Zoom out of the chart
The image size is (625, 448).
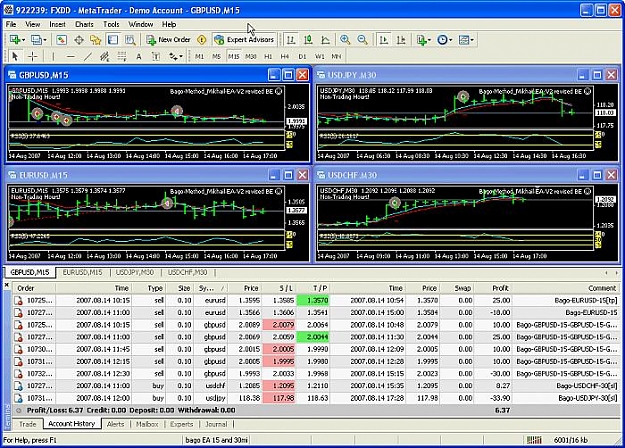pyautogui.click(x=362, y=39)
